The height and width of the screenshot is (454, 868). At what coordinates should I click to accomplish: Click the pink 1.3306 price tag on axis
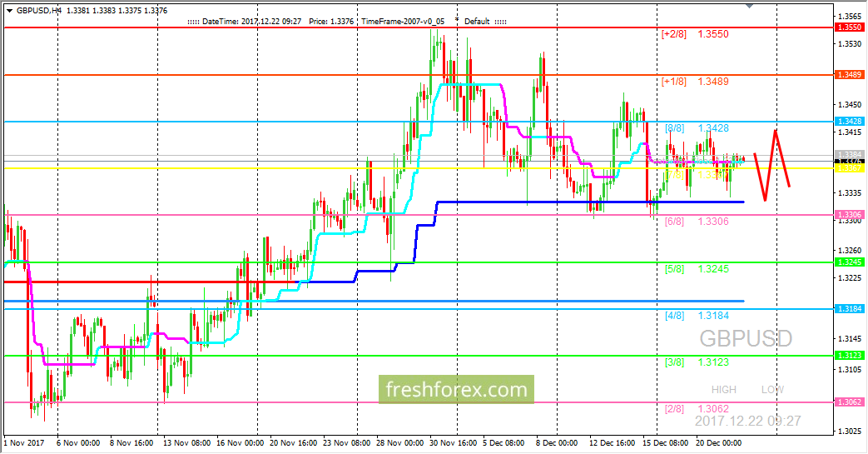click(x=849, y=215)
